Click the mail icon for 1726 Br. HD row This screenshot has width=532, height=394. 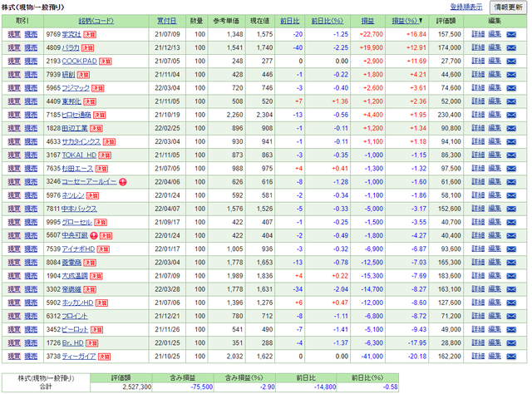point(511,343)
